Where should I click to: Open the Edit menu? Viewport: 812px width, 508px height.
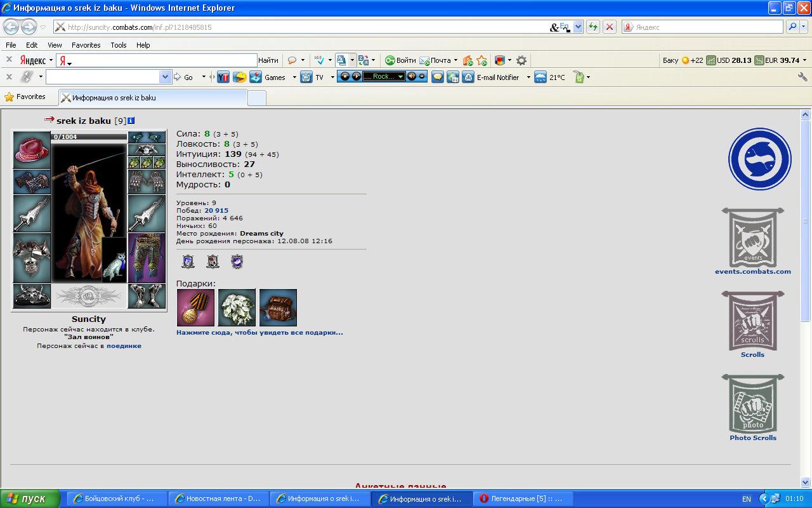32,45
